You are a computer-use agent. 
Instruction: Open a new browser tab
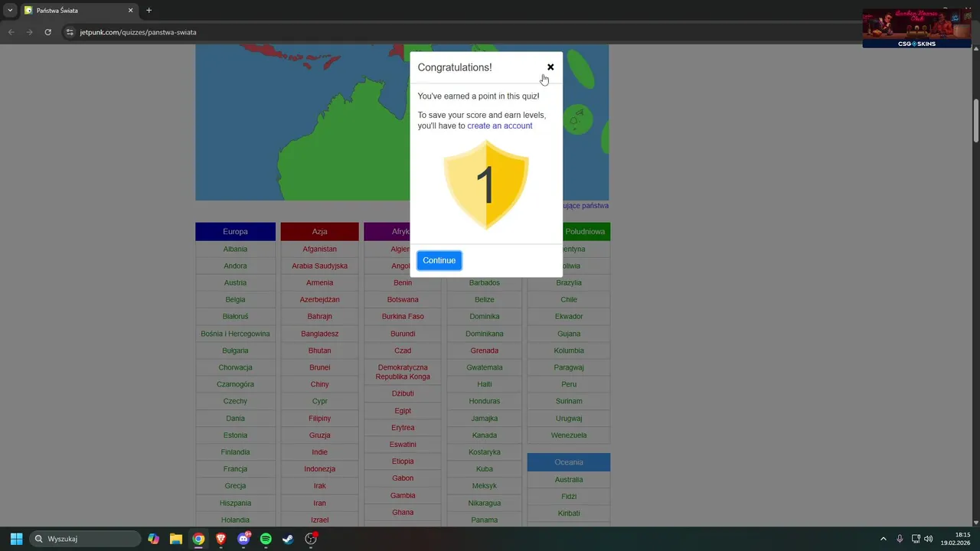coord(149,11)
